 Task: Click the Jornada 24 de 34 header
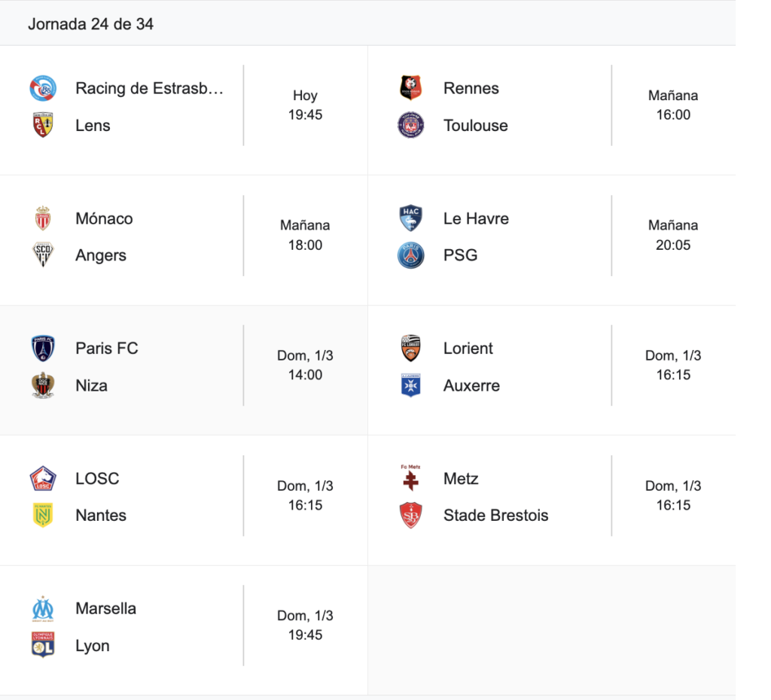point(90,24)
